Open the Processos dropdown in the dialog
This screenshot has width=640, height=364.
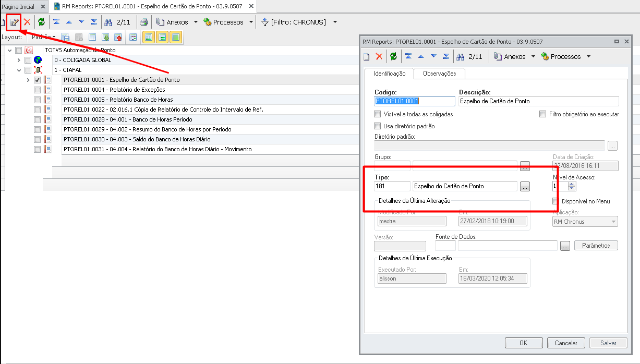(588, 57)
